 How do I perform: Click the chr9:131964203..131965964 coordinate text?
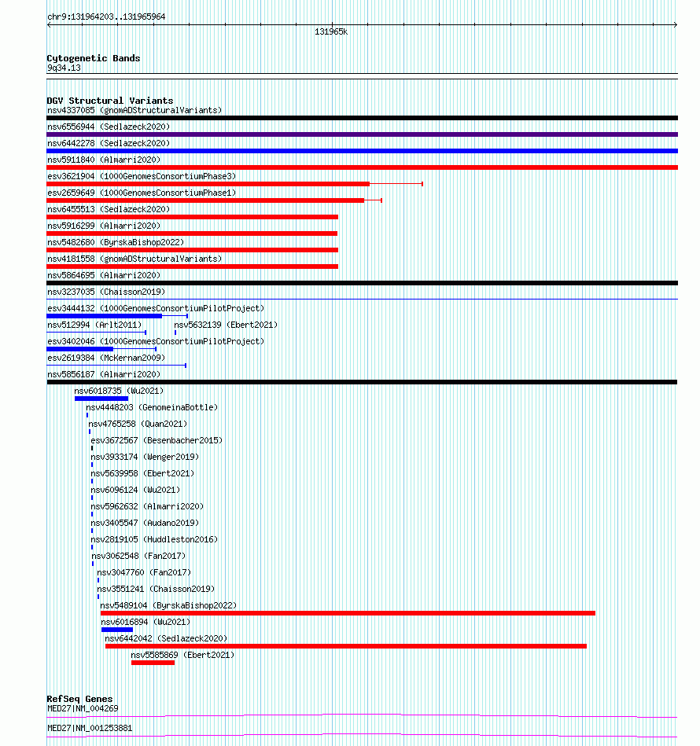coord(106,17)
